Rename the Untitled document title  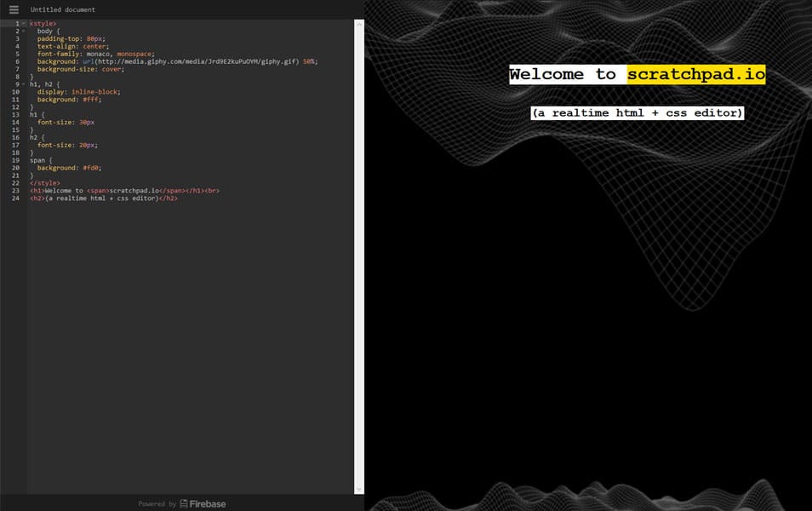(60, 9)
